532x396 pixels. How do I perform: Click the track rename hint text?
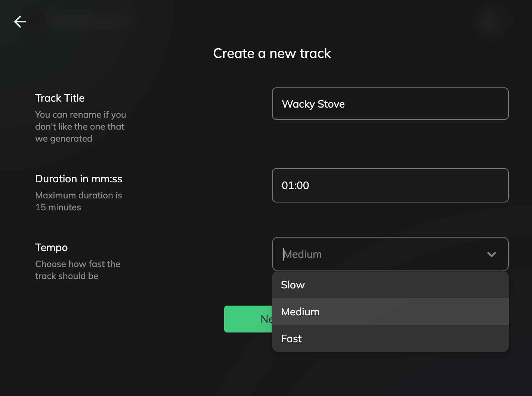point(80,127)
